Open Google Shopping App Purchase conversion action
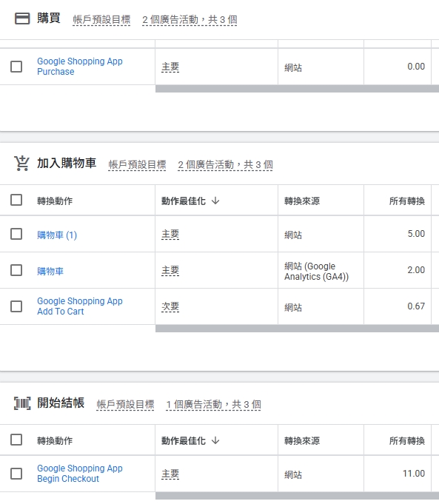 point(80,66)
